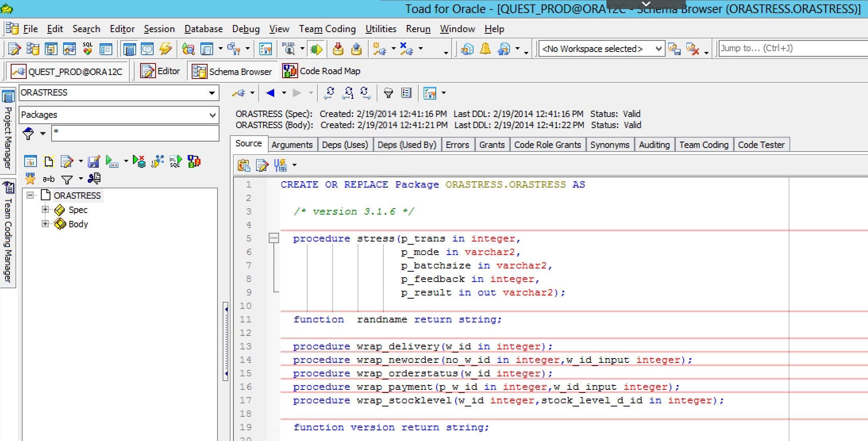This screenshot has width=868, height=441.
Task: Click the SQL Optimizer hearts icon
Action: coord(87,49)
